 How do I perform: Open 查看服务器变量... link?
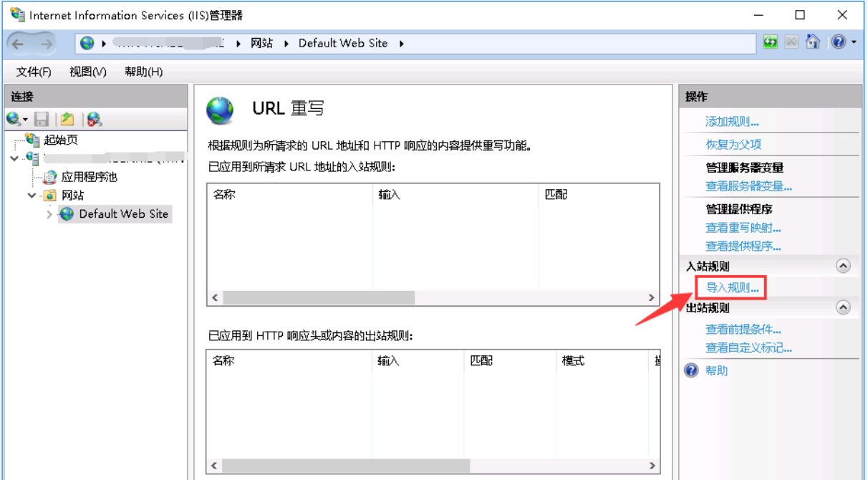tap(748, 186)
